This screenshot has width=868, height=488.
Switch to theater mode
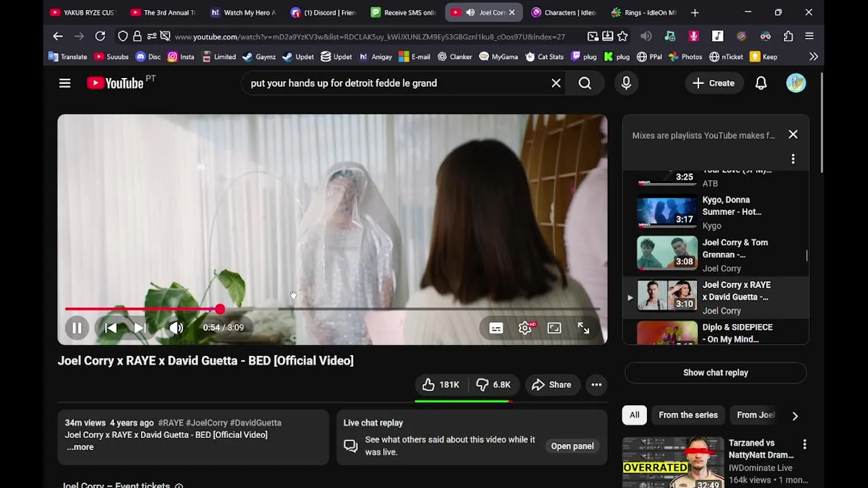(554, 328)
